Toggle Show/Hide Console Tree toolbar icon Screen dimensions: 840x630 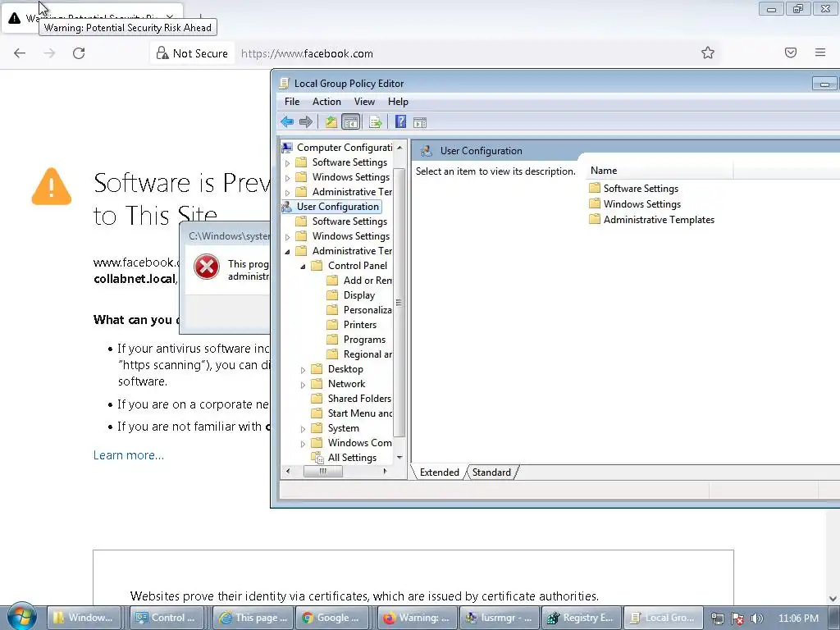point(351,122)
